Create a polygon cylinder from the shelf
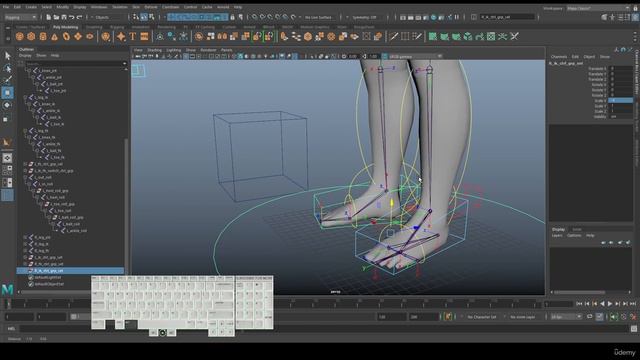Viewport: 640px width, 360px height. [x=43, y=37]
